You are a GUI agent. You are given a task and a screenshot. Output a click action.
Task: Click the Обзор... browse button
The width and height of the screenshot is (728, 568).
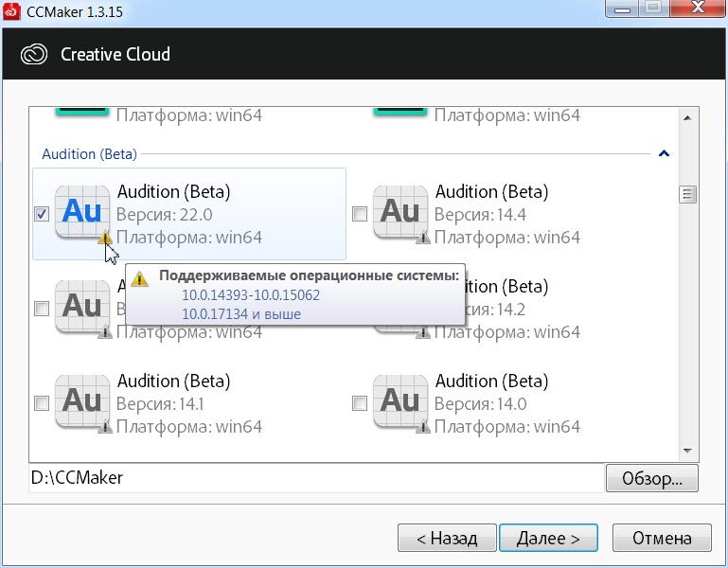coord(652,478)
